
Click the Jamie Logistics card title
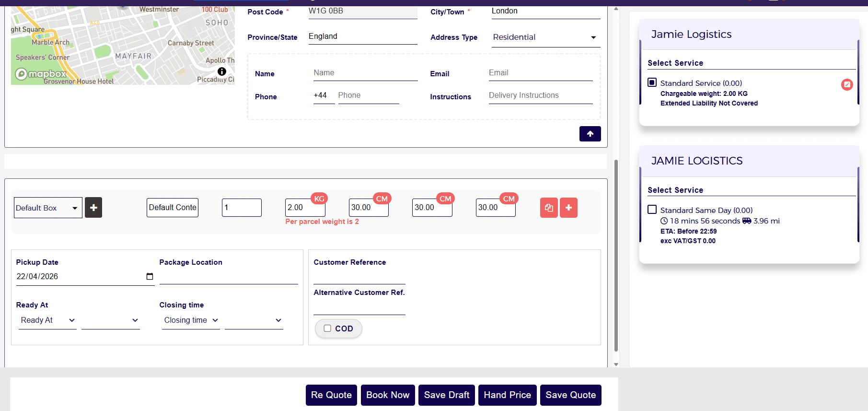tap(691, 35)
